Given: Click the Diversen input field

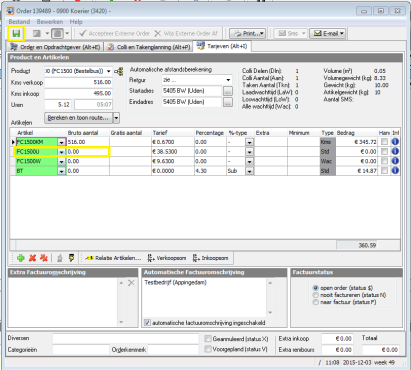Looking at the screenshot, I should click(125, 339).
